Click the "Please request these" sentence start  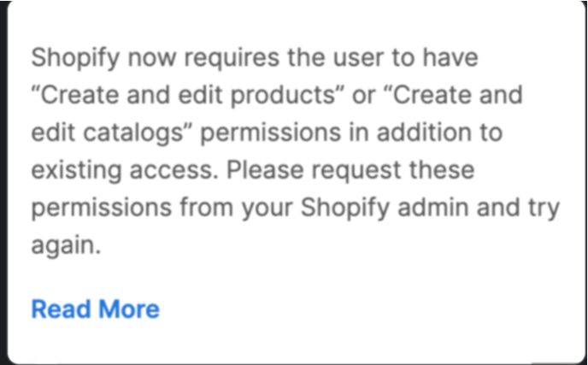click(x=350, y=170)
